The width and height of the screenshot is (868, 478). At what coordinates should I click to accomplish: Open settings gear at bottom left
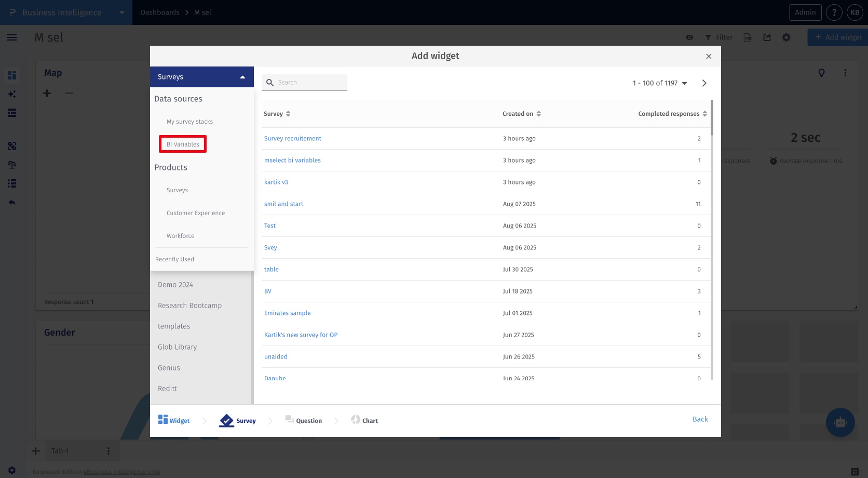point(12,470)
